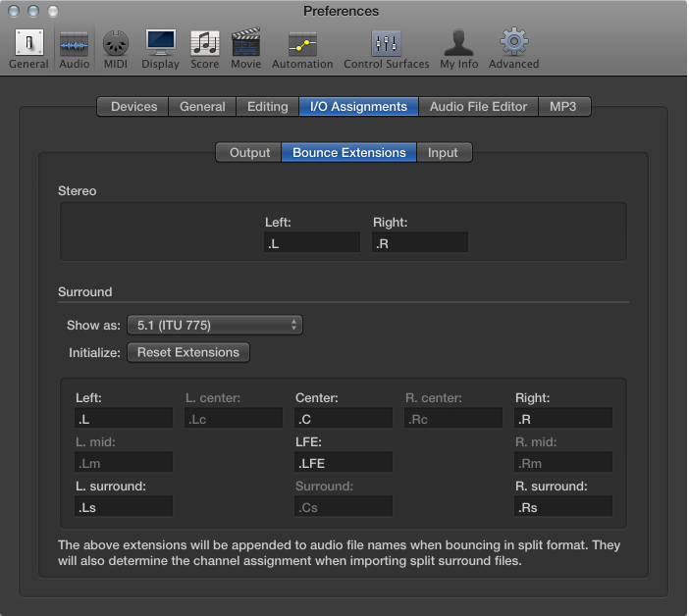Edit the Surround Left .L field
Viewport: 689px width, 616px height.
pyautogui.click(x=124, y=419)
